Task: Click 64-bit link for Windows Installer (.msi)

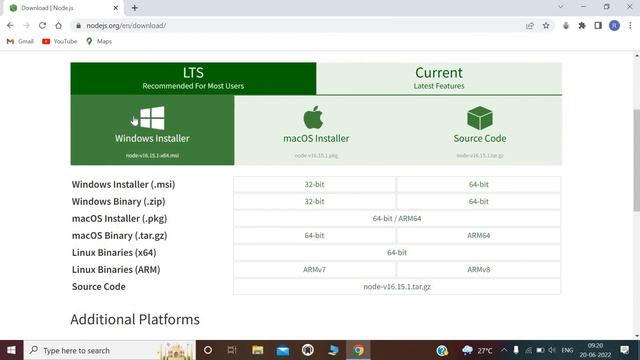Action: point(478,184)
